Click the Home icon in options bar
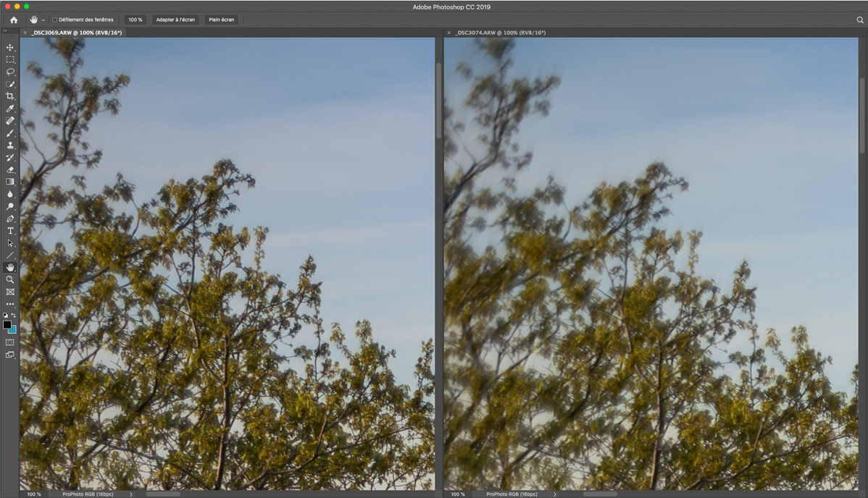 point(13,20)
